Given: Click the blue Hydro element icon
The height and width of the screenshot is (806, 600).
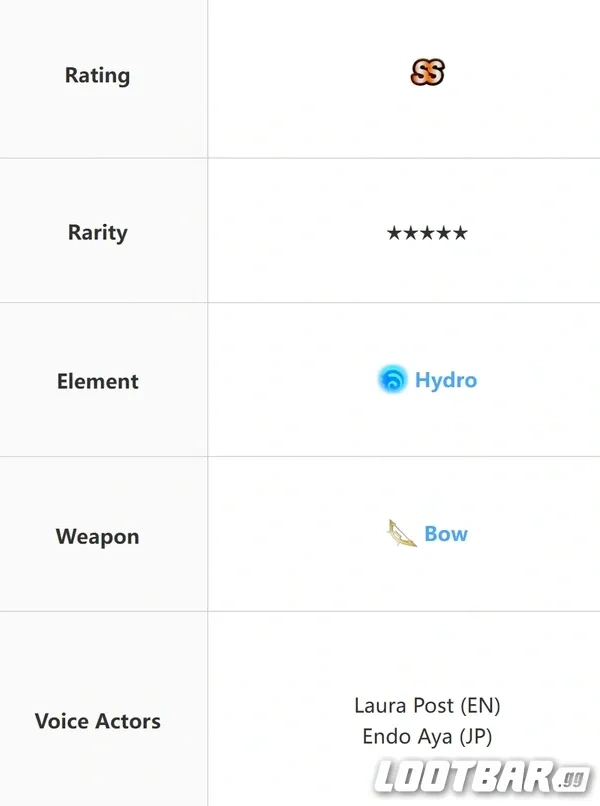Looking at the screenshot, I should (393, 379).
